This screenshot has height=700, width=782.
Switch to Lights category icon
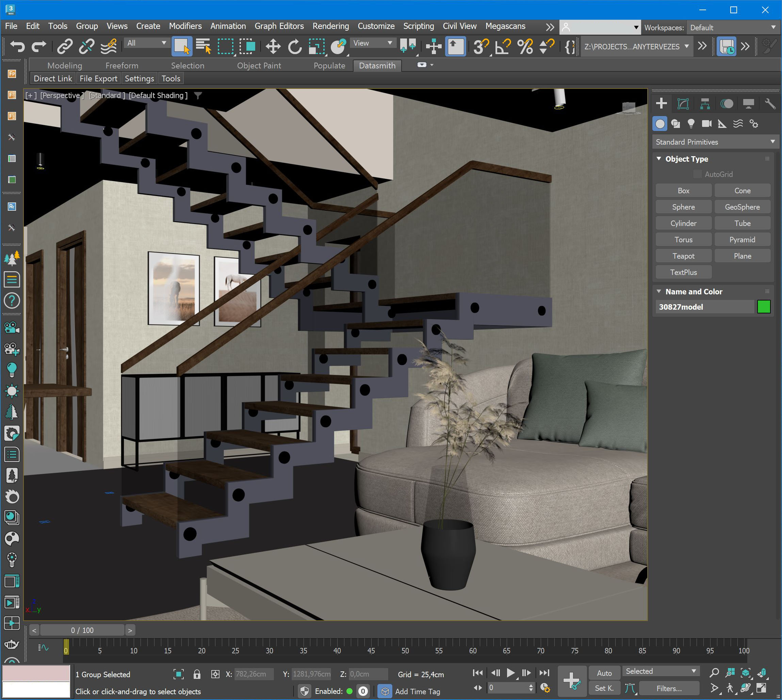(x=691, y=124)
